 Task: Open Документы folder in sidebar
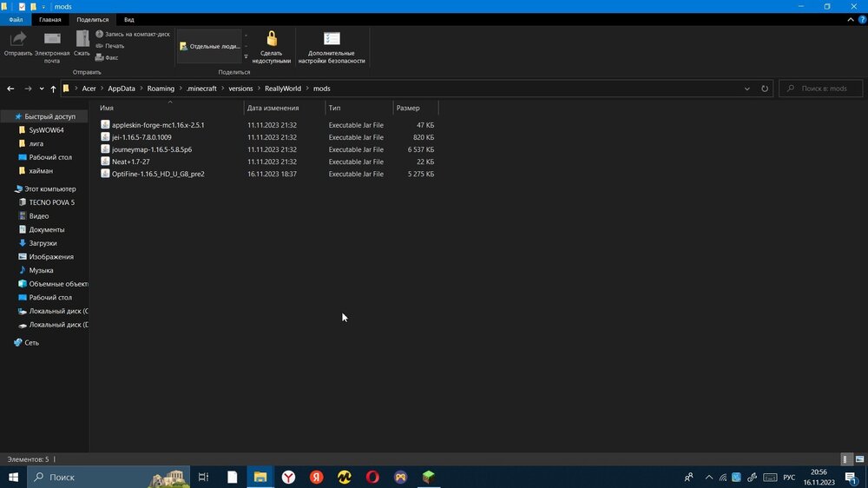pyautogui.click(x=47, y=230)
